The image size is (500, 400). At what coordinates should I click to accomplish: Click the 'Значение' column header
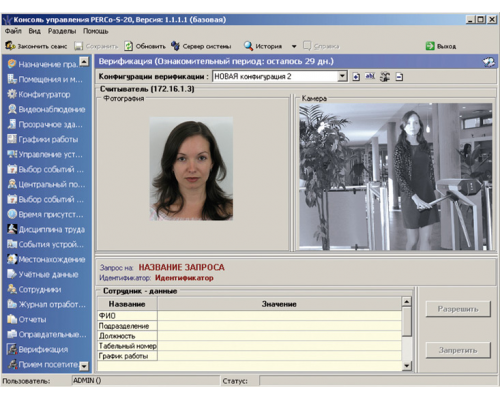click(x=279, y=304)
